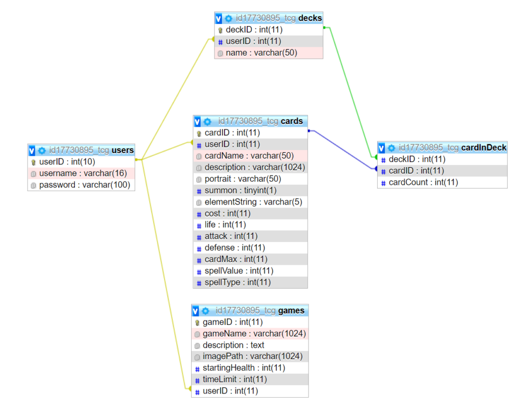This screenshot has height=407, width=532.
Task: Open the options gear on the decks table
Action: coord(229,18)
